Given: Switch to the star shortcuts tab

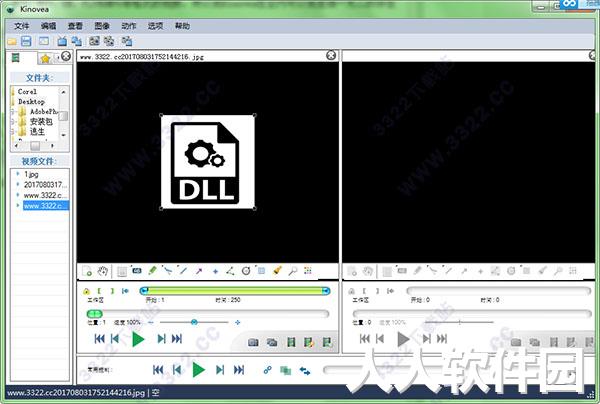Looking at the screenshot, I should (x=45, y=59).
